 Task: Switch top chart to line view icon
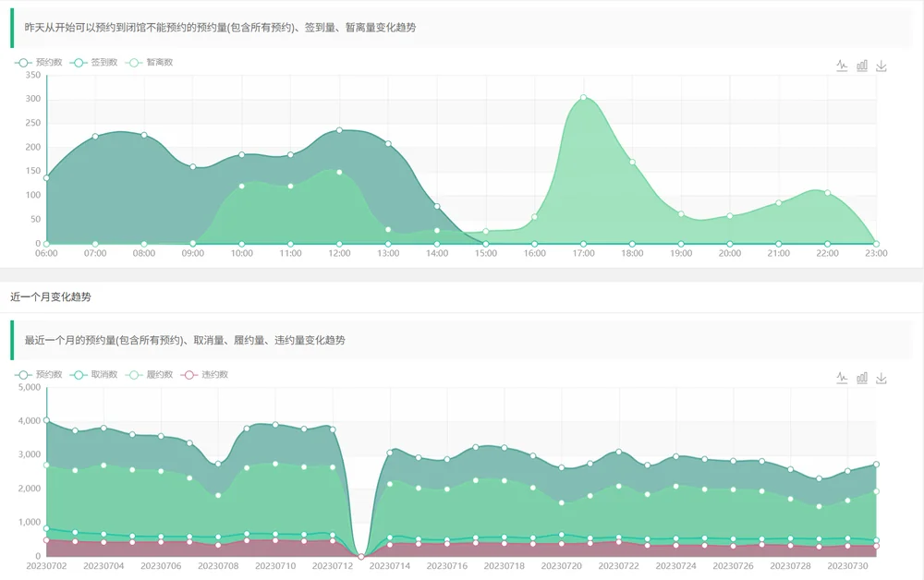click(842, 66)
